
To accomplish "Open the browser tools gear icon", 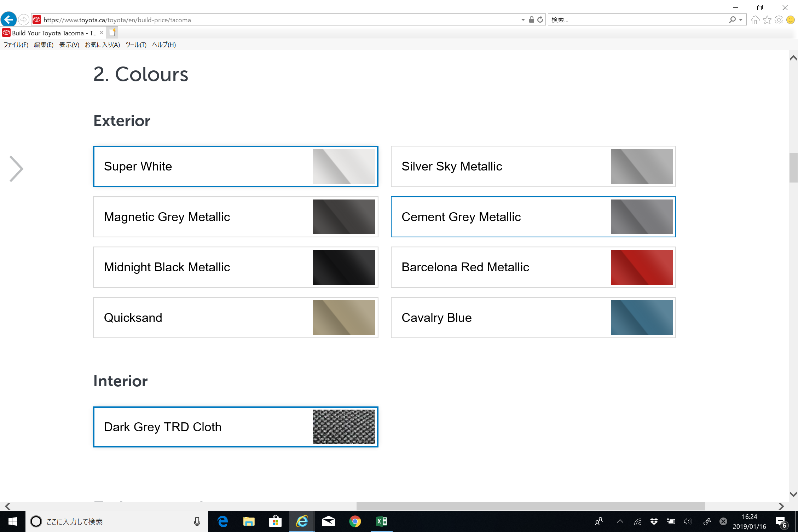I will pos(779,20).
